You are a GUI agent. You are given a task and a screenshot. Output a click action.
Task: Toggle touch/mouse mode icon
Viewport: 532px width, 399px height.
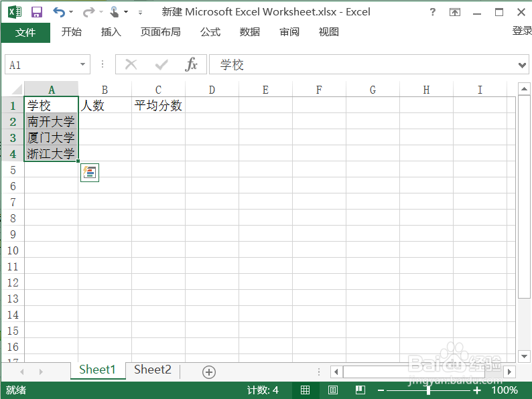point(115,12)
